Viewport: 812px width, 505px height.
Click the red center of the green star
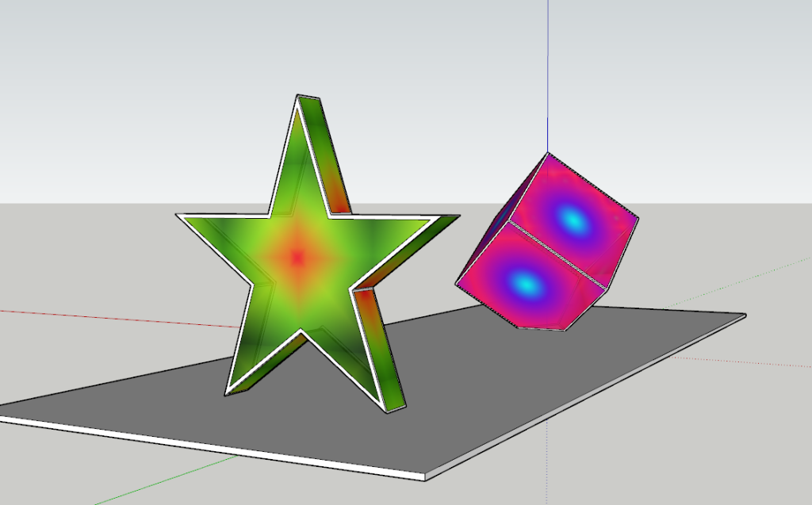(x=298, y=256)
